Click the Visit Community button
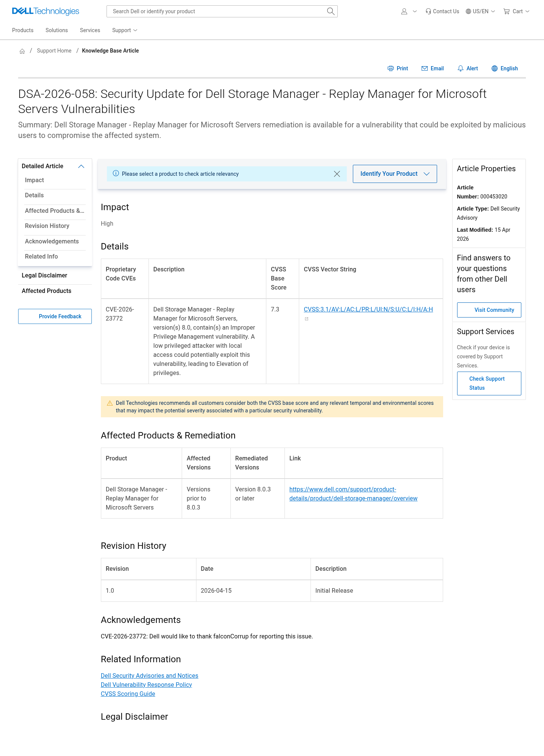Image resolution: width=544 pixels, height=756 pixels. [489, 310]
